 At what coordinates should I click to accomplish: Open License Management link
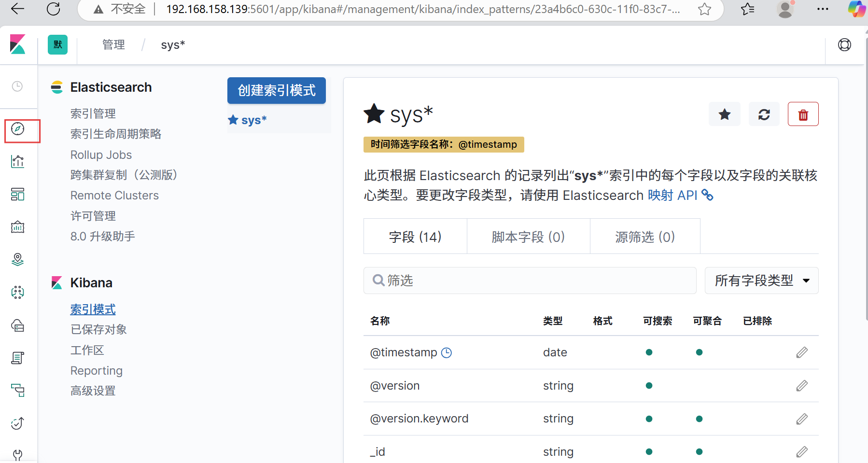[93, 216]
